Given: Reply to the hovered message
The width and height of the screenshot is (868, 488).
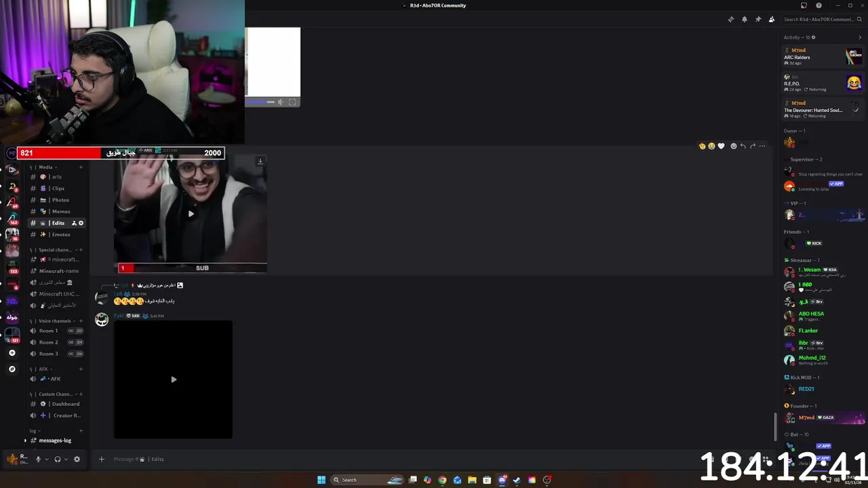Looking at the screenshot, I should point(743,146).
